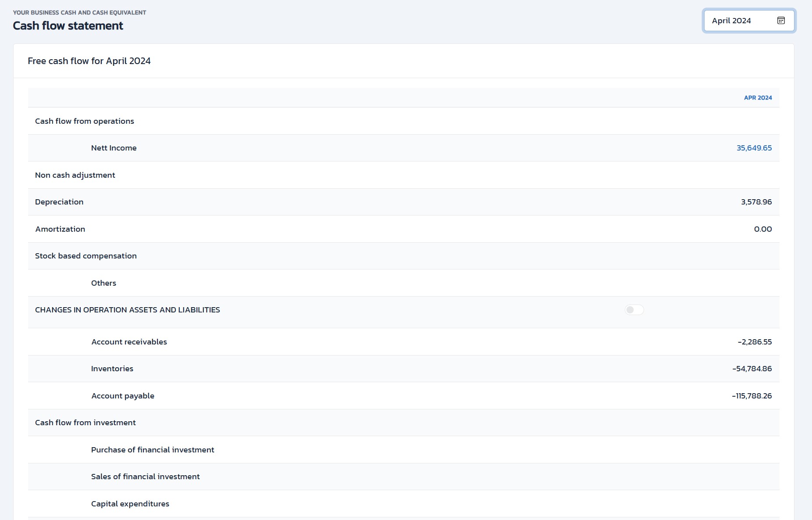This screenshot has width=812, height=520.
Task: Select Account payable amount -115,788.26
Action: pos(751,396)
